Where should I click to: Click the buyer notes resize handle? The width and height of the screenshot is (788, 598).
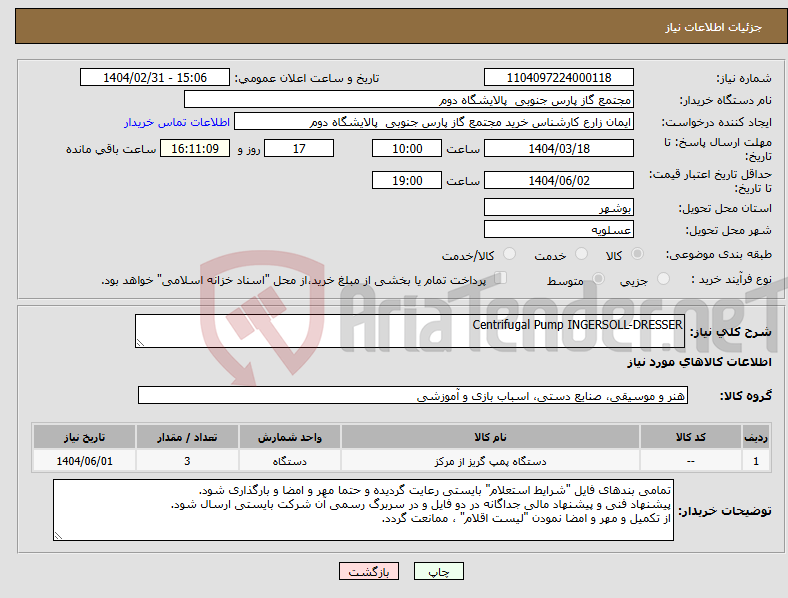point(58,536)
